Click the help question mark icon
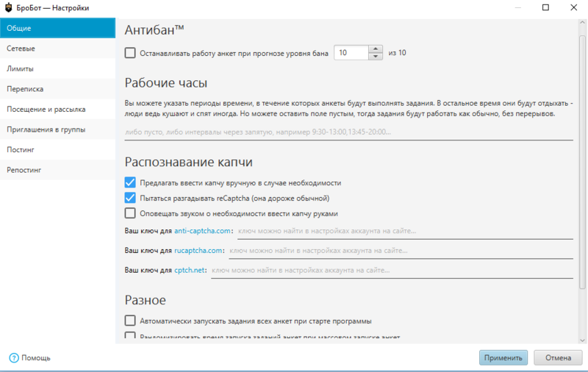This screenshot has width=588, height=372. [13, 358]
